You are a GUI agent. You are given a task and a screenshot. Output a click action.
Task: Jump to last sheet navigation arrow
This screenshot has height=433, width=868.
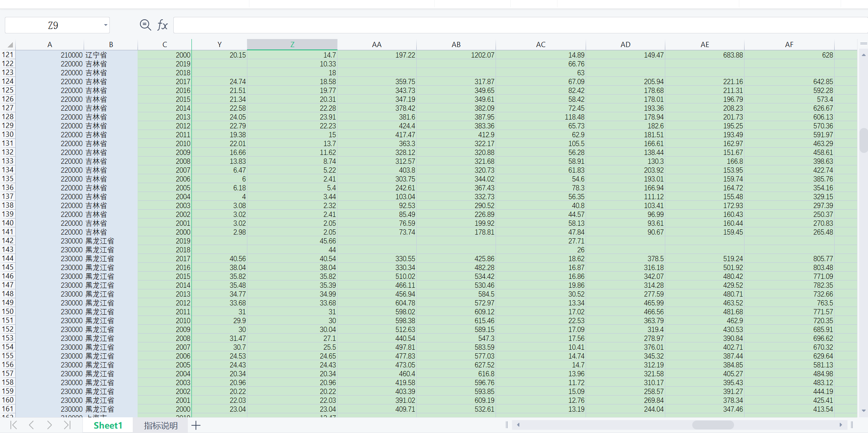[67, 425]
